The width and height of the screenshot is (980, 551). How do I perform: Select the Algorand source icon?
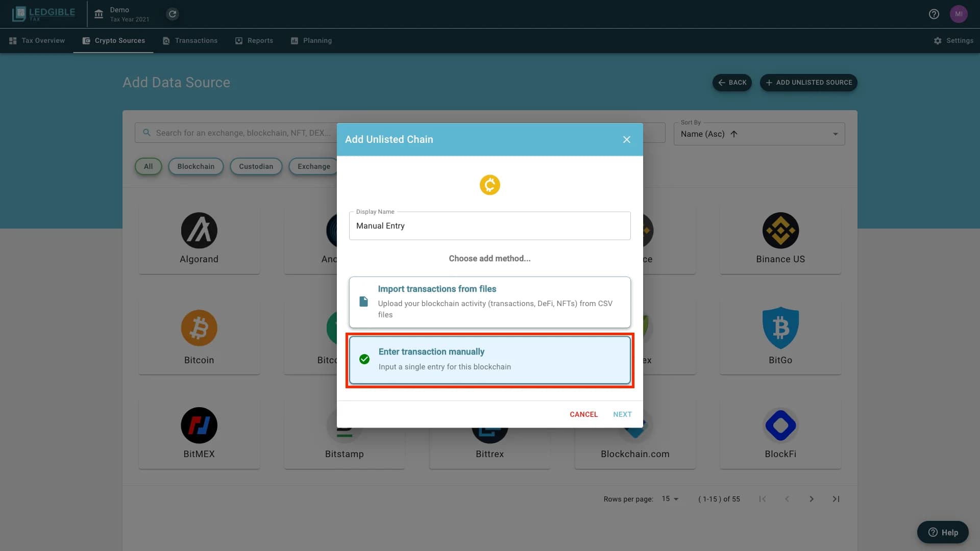pos(199,231)
